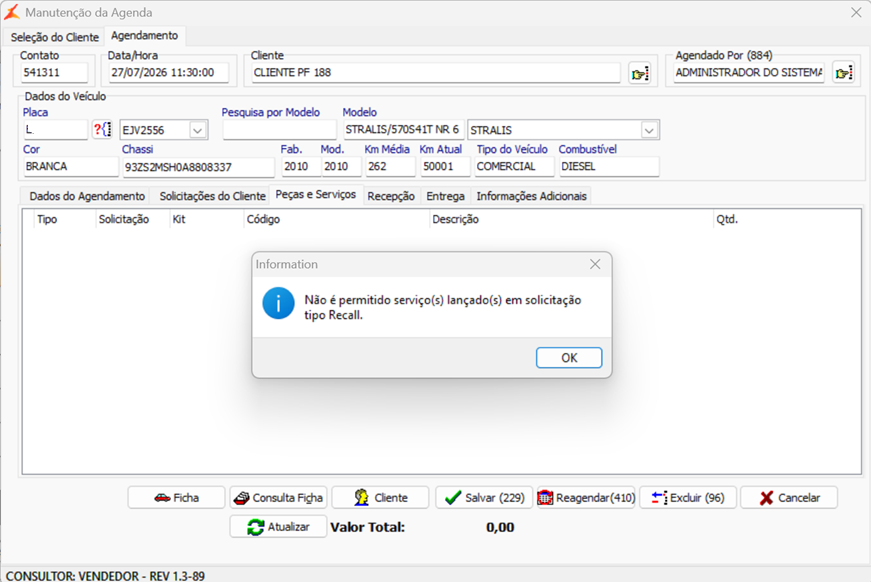
Task: Click the blue information icon in dialog
Action: pyautogui.click(x=278, y=303)
